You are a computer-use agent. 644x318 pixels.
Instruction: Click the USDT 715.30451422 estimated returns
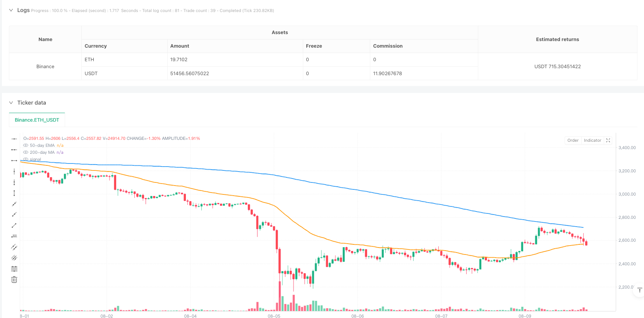558,67
